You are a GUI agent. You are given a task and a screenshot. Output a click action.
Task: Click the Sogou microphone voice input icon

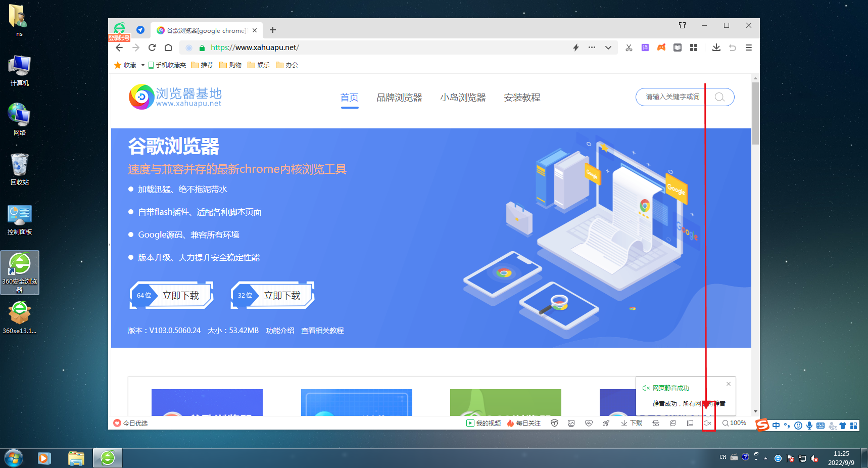pyautogui.click(x=809, y=426)
